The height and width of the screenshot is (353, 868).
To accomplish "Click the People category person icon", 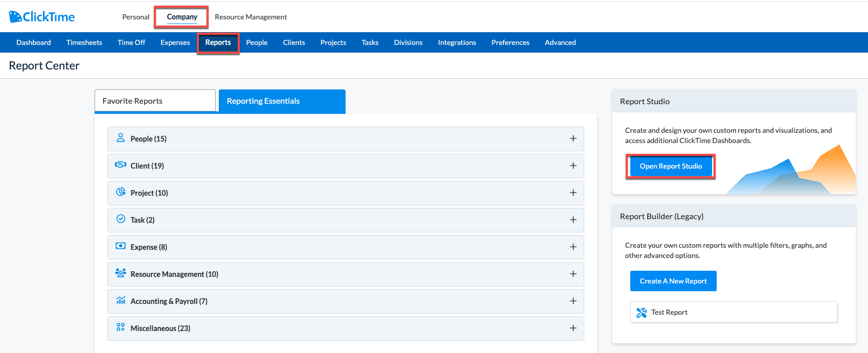I will click(121, 138).
